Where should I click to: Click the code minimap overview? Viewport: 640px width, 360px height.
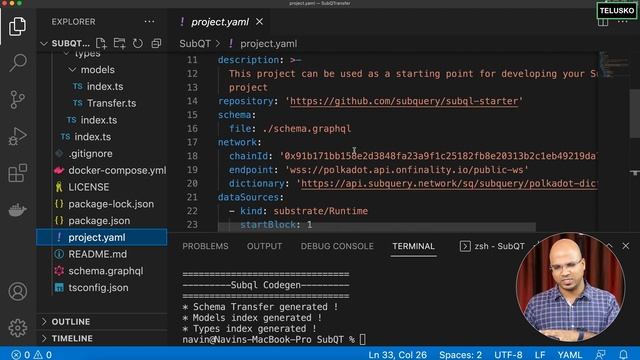click(x=614, y=65)
